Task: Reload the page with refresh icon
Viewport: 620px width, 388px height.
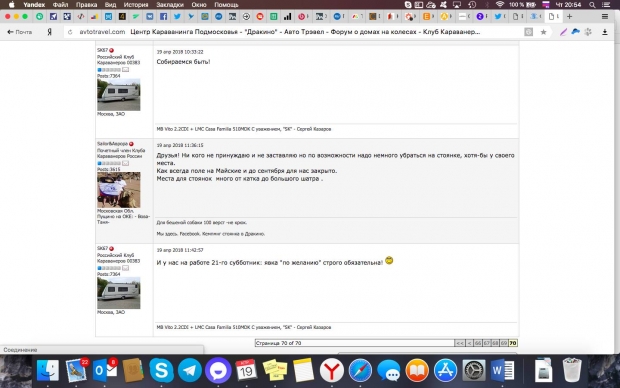Action: coord(70,32)
